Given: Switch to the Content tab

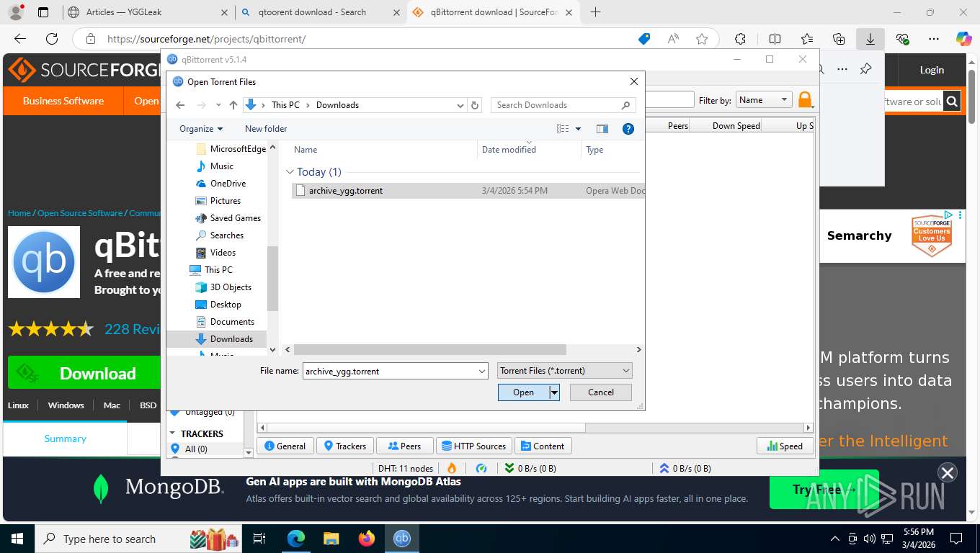Looking at the screenshot, I should 543,446.
